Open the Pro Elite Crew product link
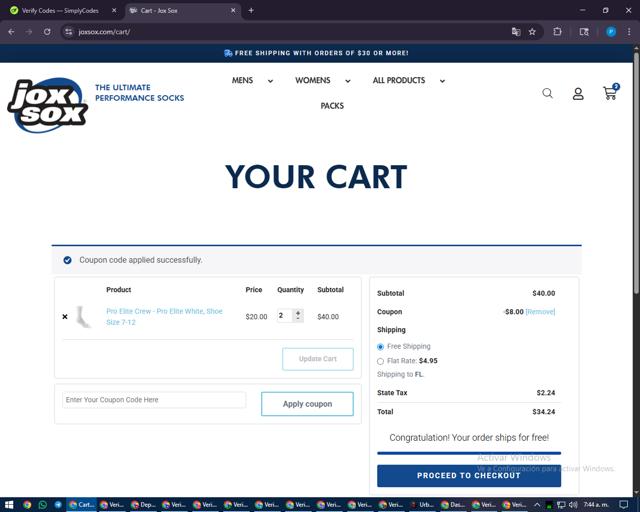 [x=164, y=316]
